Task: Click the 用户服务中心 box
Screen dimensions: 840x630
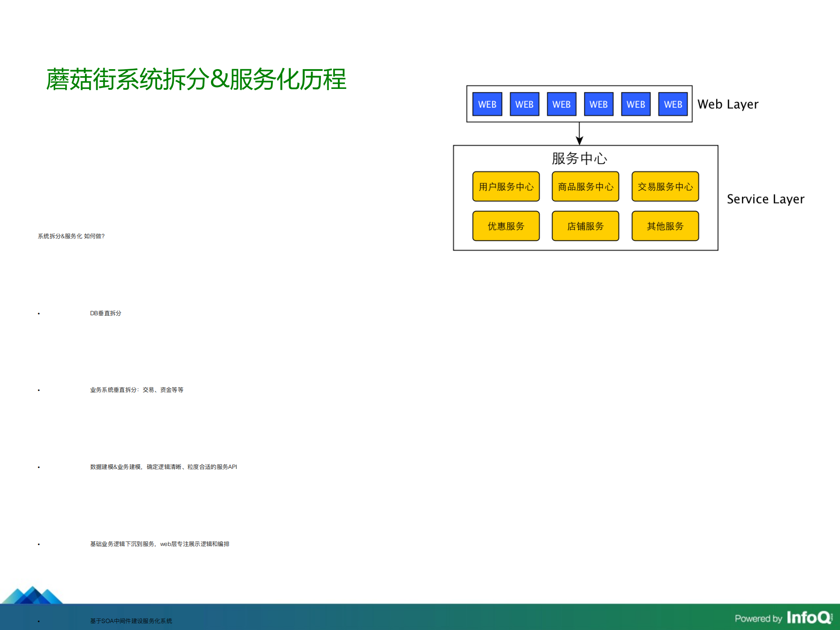Action: click(506, 186)
